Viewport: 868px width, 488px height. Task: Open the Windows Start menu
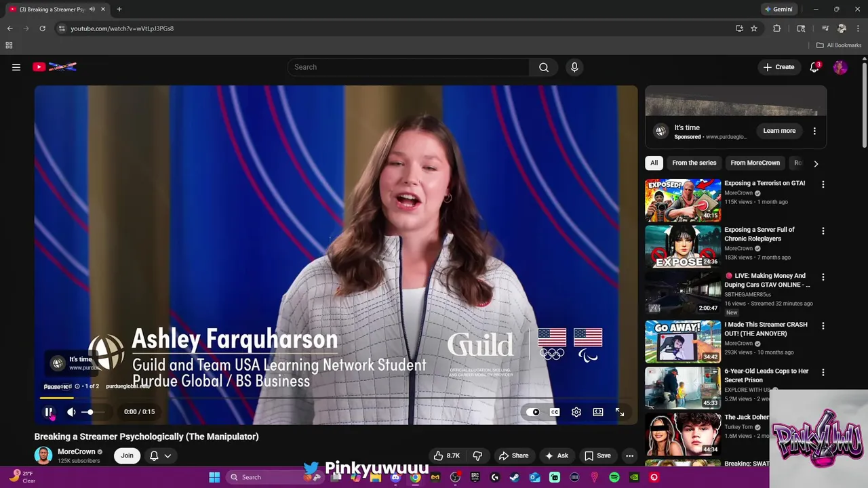[214, 477]
